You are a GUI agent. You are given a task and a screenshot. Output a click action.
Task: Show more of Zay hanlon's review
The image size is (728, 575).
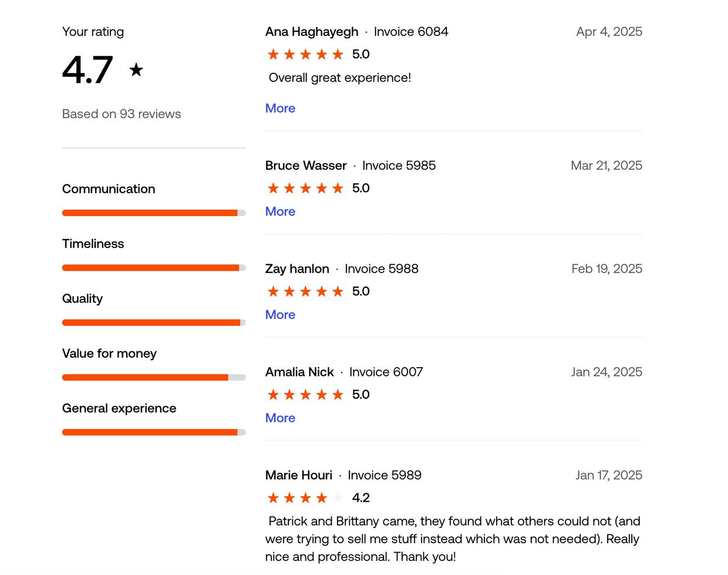(x=280, y=315)
